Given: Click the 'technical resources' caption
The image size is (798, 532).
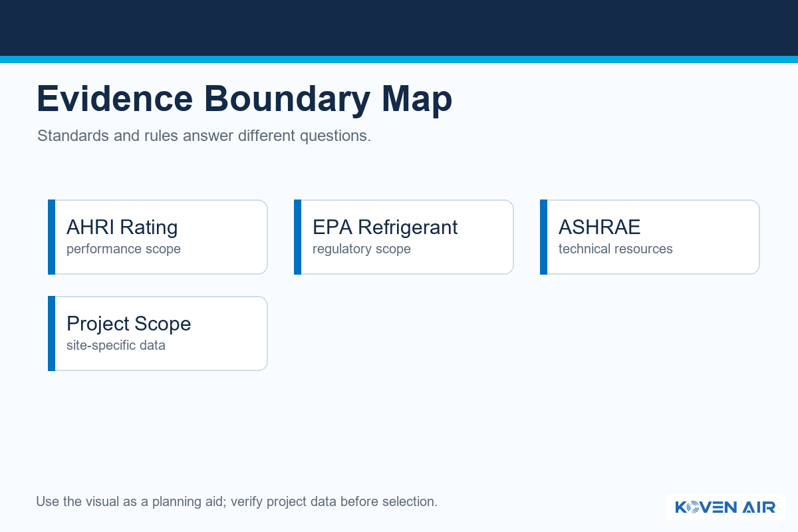Looking at the screenshot, I should pos(616,249).
